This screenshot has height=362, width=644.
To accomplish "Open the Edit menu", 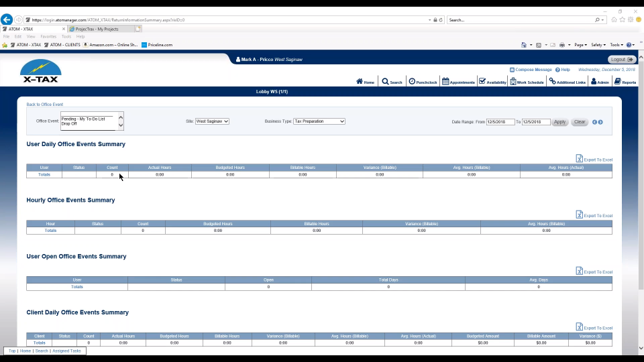I will click(x=18, y=36).
